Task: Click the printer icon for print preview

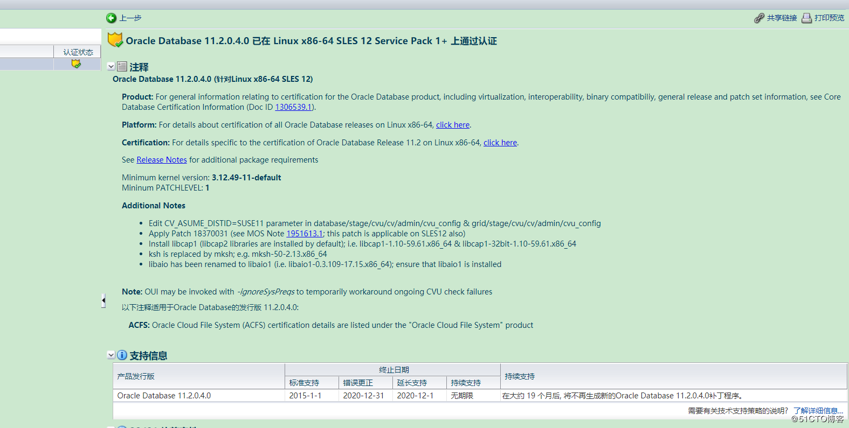Action: coord(807,18)
